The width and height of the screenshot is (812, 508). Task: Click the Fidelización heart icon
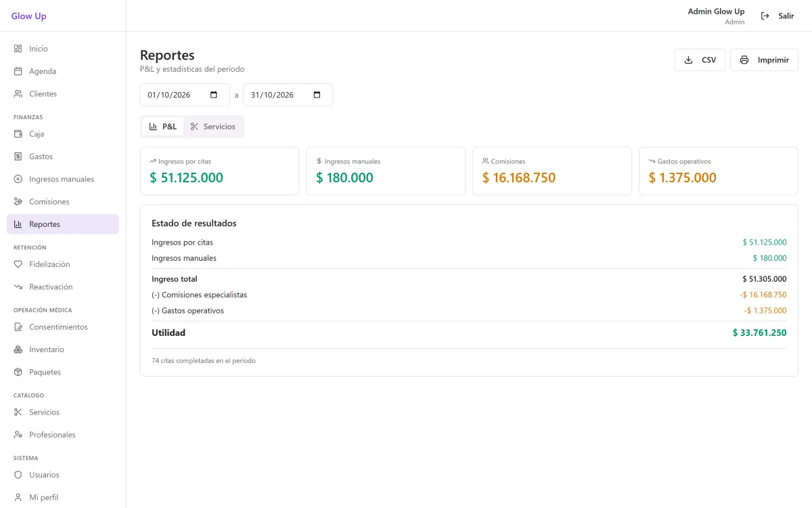[18, 264]
